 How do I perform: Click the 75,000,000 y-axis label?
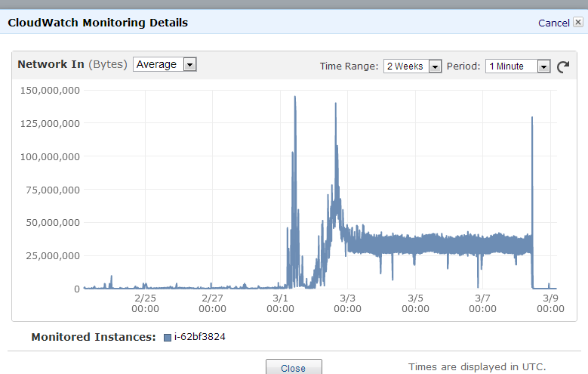pos(51,190)
